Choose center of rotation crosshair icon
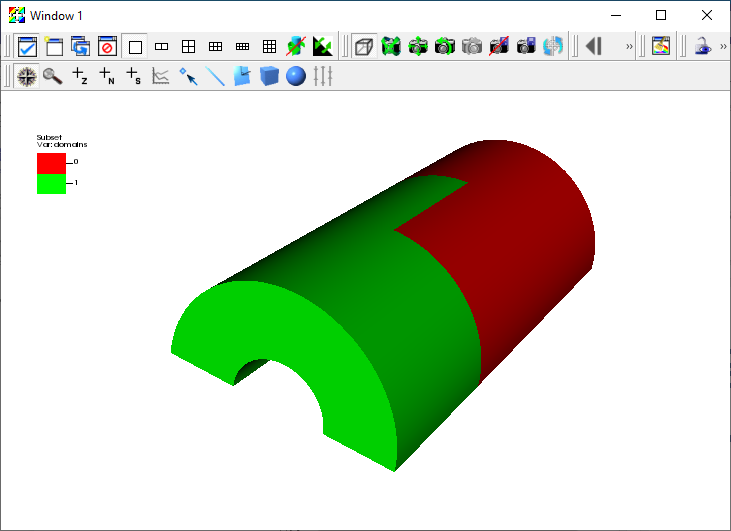Viewport: 731px width, 531px height. (553, 46)
